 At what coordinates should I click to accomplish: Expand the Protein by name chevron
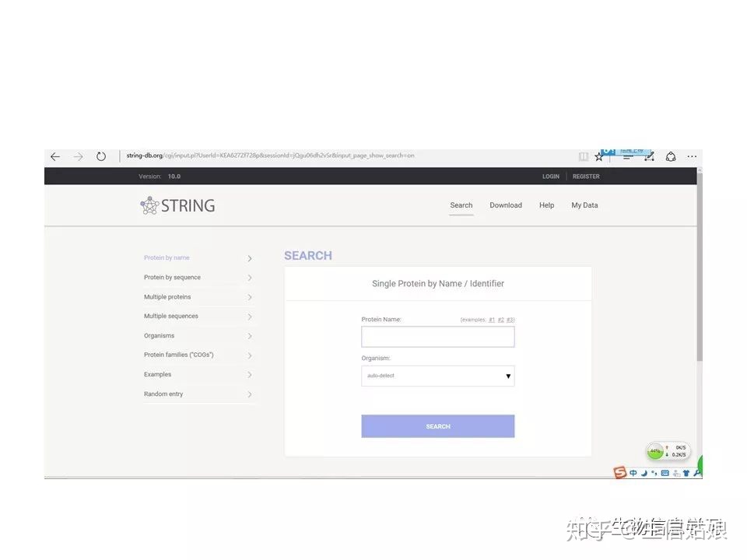(x=250, y=258)
